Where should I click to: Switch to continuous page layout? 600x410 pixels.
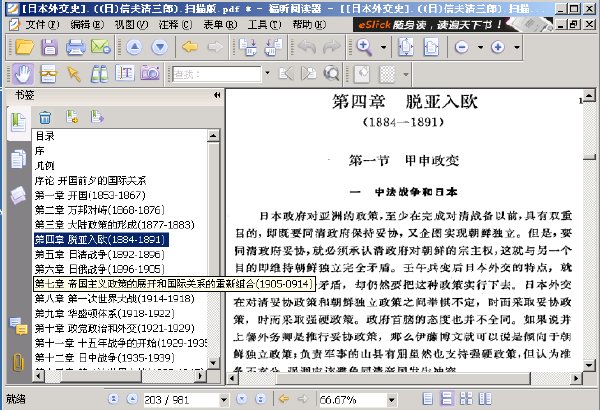[x=447, y=399]
